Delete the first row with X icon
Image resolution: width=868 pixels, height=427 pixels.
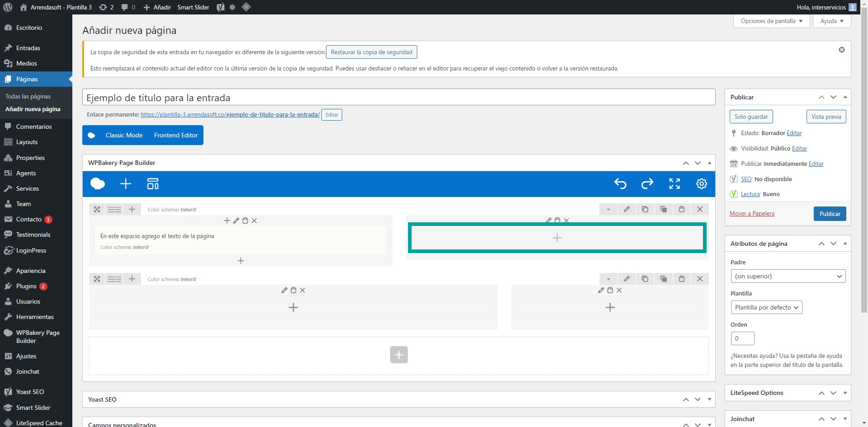click(700, 210)
